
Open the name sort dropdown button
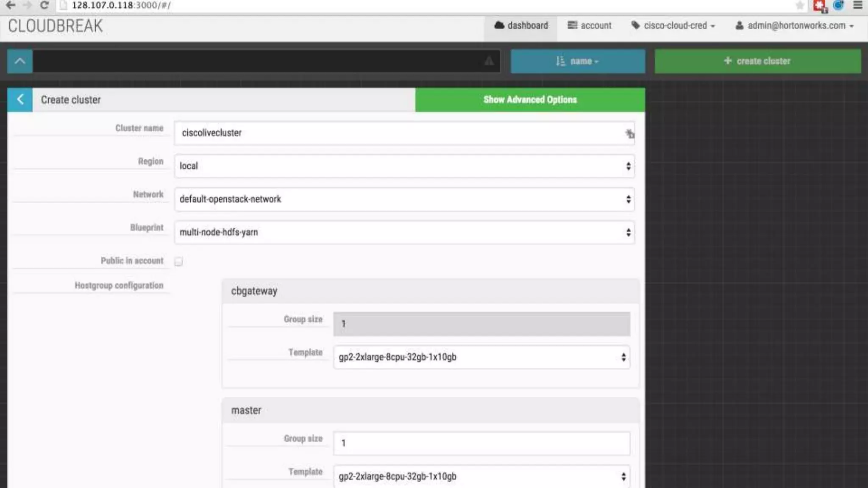click(x=577, y=61)
